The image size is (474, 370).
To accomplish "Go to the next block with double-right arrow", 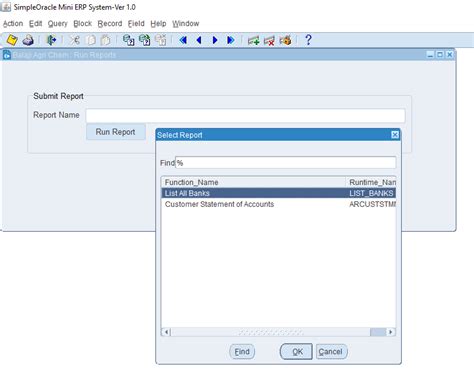I will [x=231, y=40].
